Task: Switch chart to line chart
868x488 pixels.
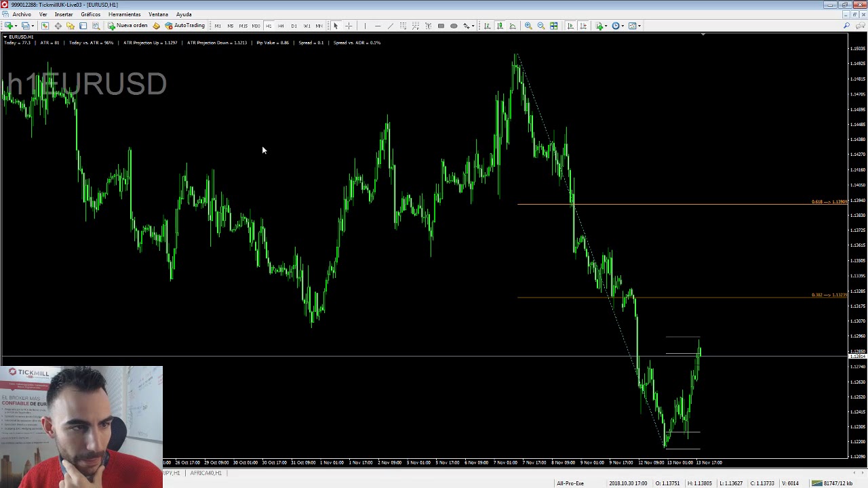Action: pos(513,26)
